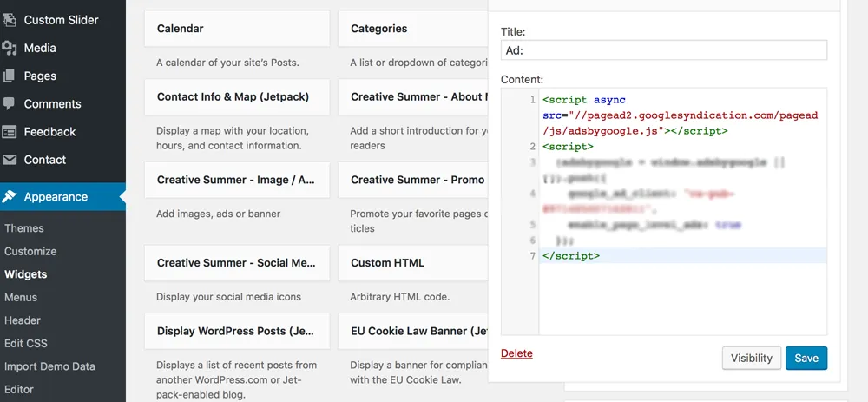The height and width of the screenshot is (402, 868).
Task: Save the widget
Action: pyautogui.click(x=806, y=359)
